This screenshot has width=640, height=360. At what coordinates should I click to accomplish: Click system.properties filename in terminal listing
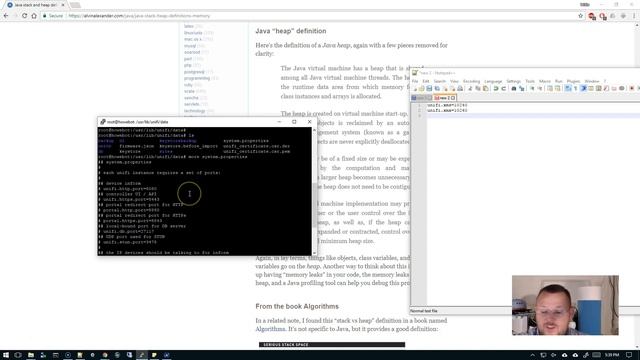pos(246,141)
